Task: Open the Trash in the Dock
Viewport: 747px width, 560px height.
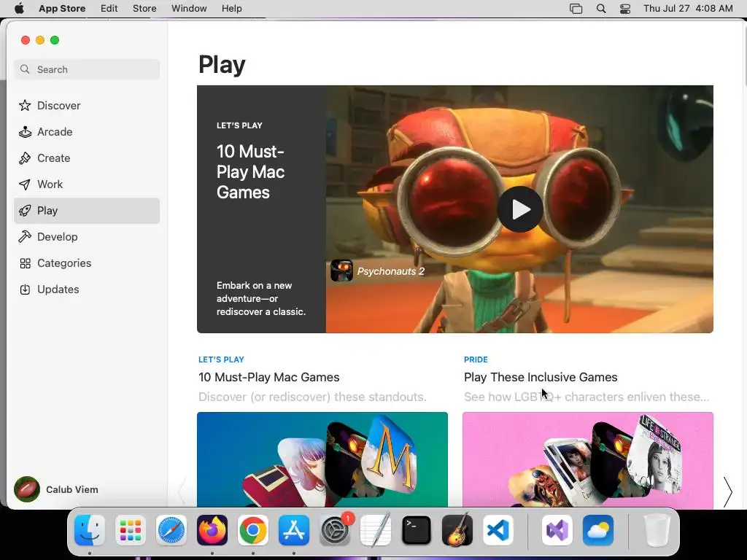Action: tap(657, 530)
